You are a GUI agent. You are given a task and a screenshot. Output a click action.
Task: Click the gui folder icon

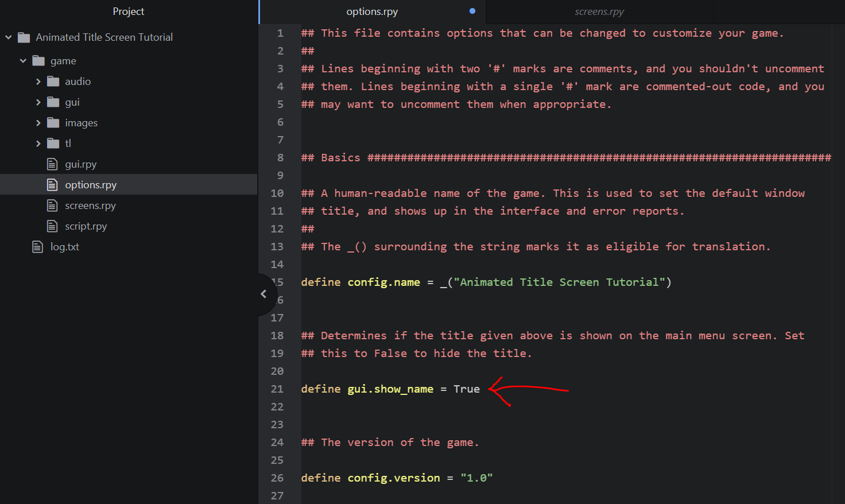pyautogui.click(x=53, y=102)
